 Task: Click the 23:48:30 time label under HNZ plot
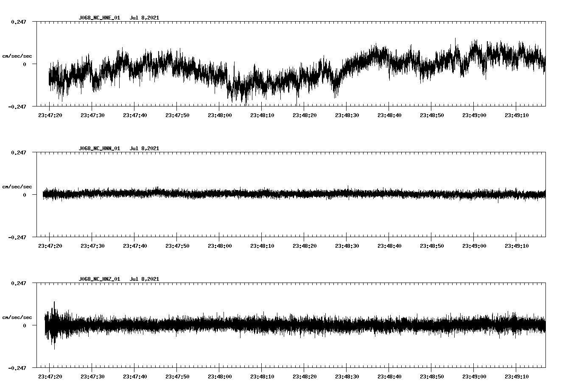coord(347,376)
